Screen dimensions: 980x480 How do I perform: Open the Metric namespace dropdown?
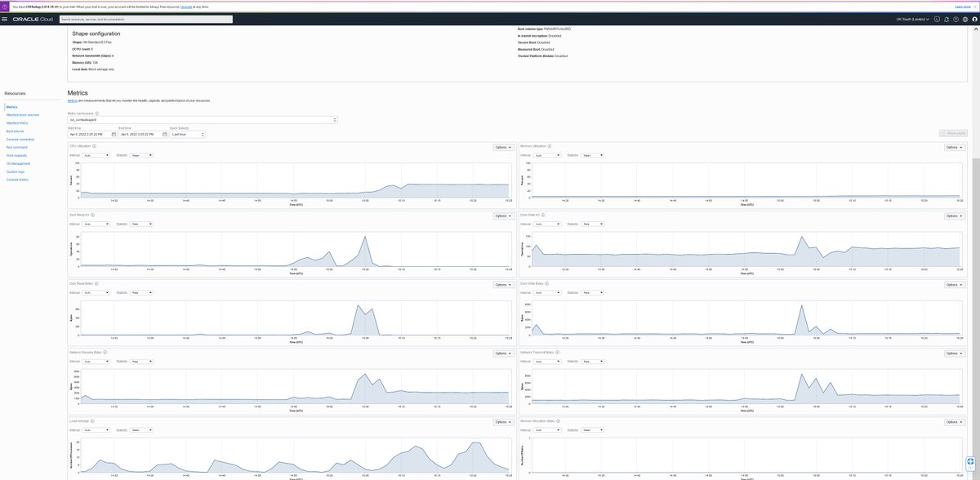[x=203, y=120]
